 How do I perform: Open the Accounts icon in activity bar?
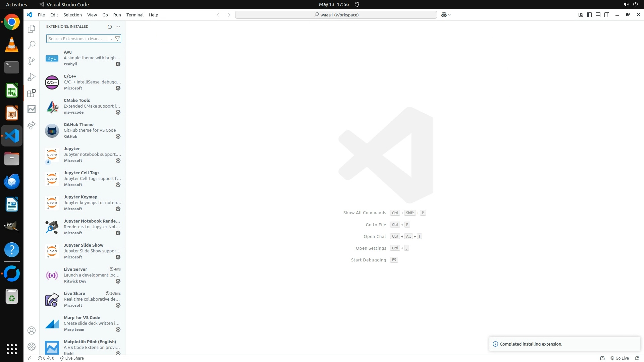[32, 330]
